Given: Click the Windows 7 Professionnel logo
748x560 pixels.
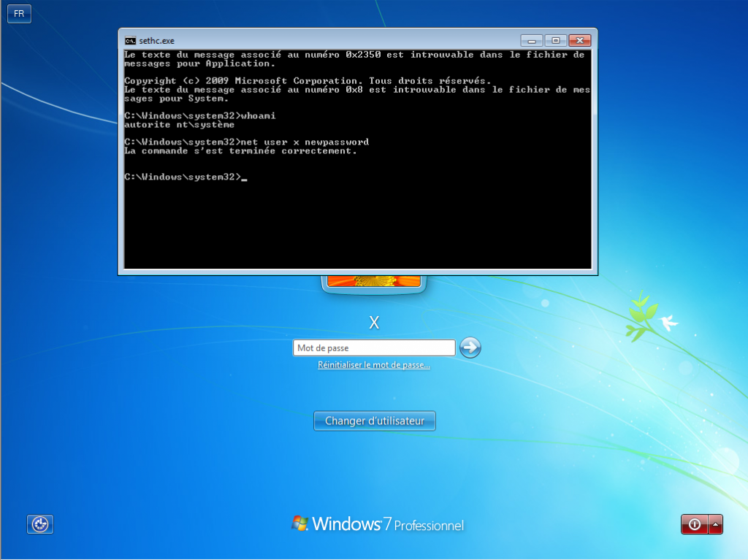Looking at the screenshot, I should pyautogui.click(x=377, y=524).
